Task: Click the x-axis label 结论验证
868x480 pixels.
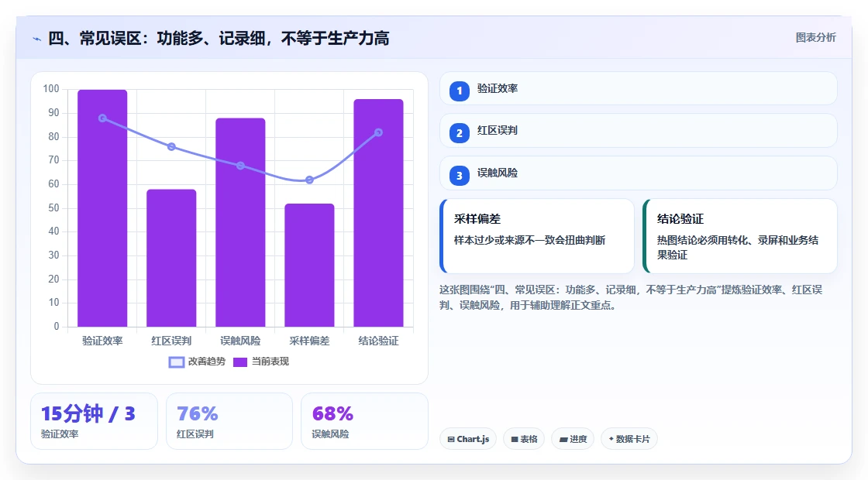Action: coord(379,341)
